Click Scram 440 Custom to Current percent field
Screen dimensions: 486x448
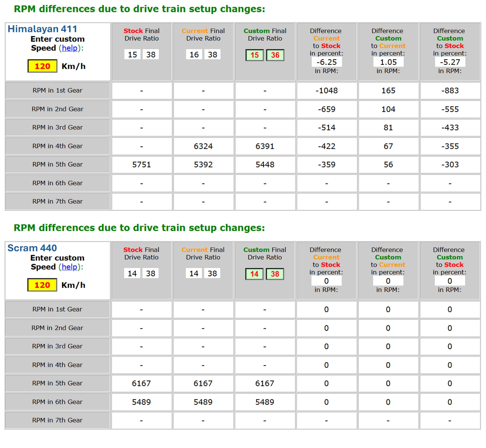(x=388, y=281)
